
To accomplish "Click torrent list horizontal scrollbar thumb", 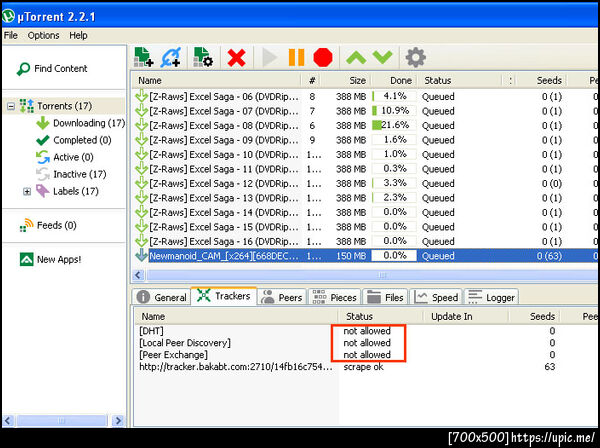I will 373,275.
